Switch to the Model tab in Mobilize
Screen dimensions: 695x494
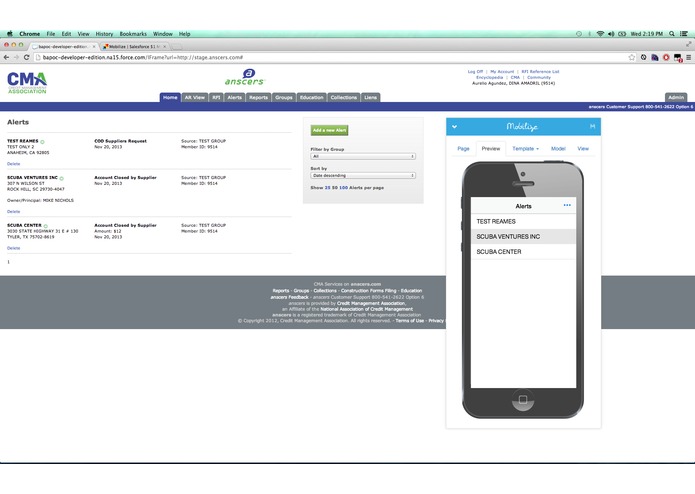tap(558, 149)
